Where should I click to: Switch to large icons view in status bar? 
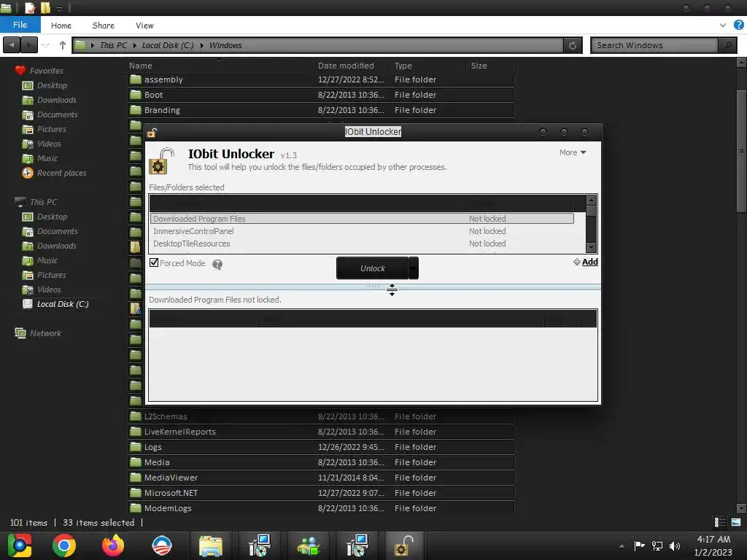[x=736, y=522]
